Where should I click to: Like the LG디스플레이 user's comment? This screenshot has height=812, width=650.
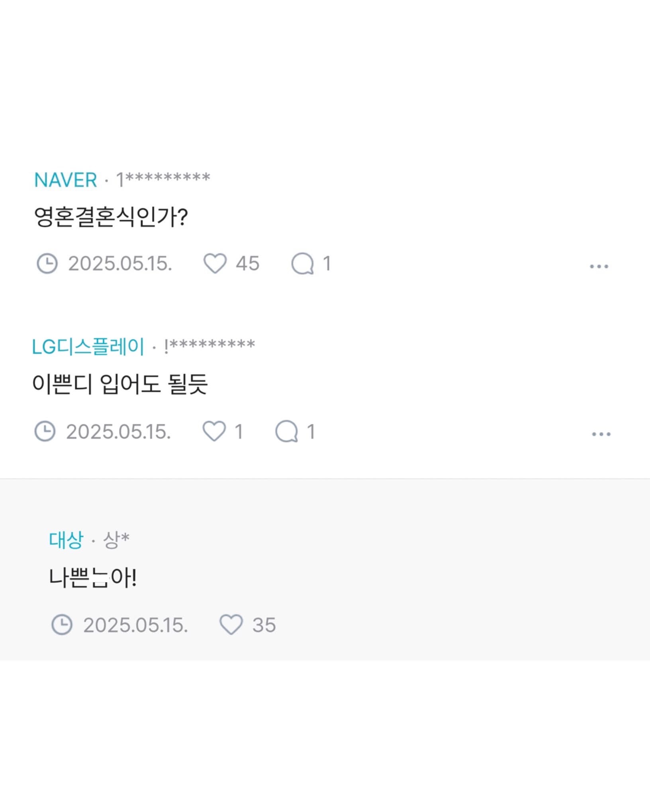coord(214,431)
